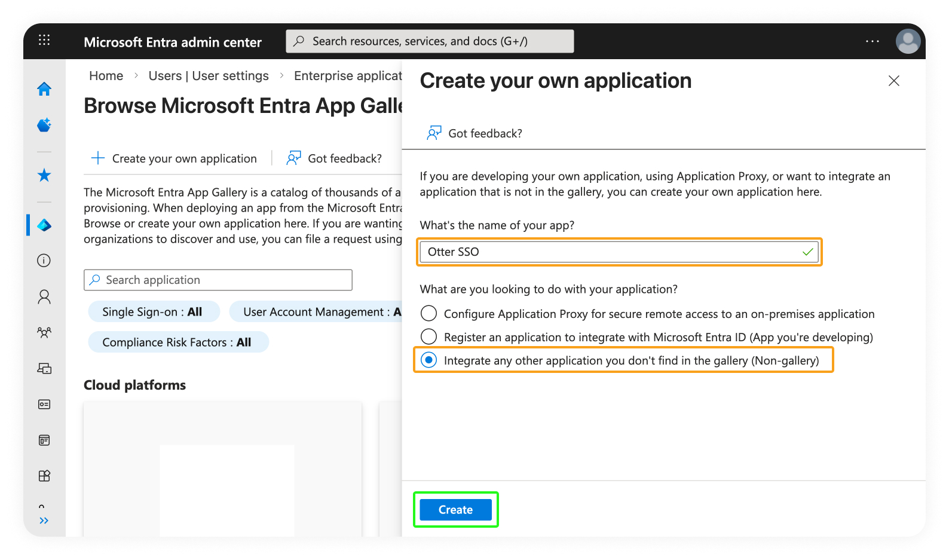Select the Non-gallery integration radio option
949x560 pixels.
pos(429,360)
